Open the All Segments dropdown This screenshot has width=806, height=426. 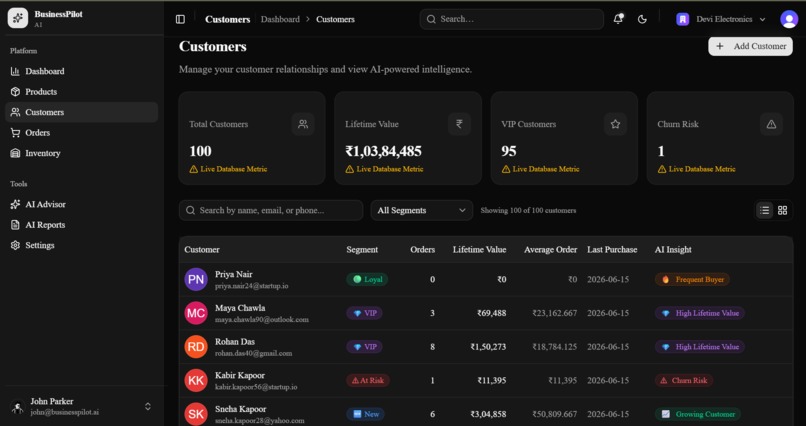[422, 210]
